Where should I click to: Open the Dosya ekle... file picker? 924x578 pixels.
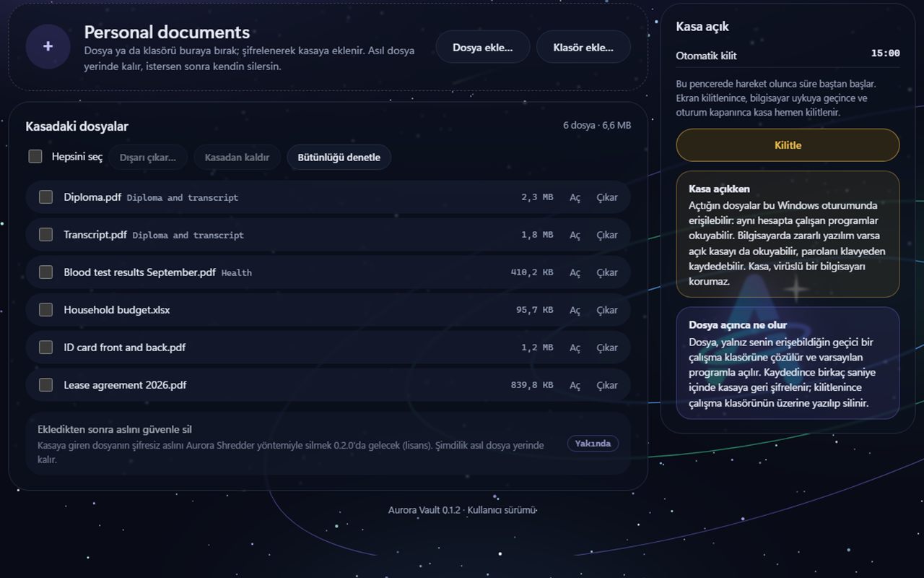tap(482, 47)
